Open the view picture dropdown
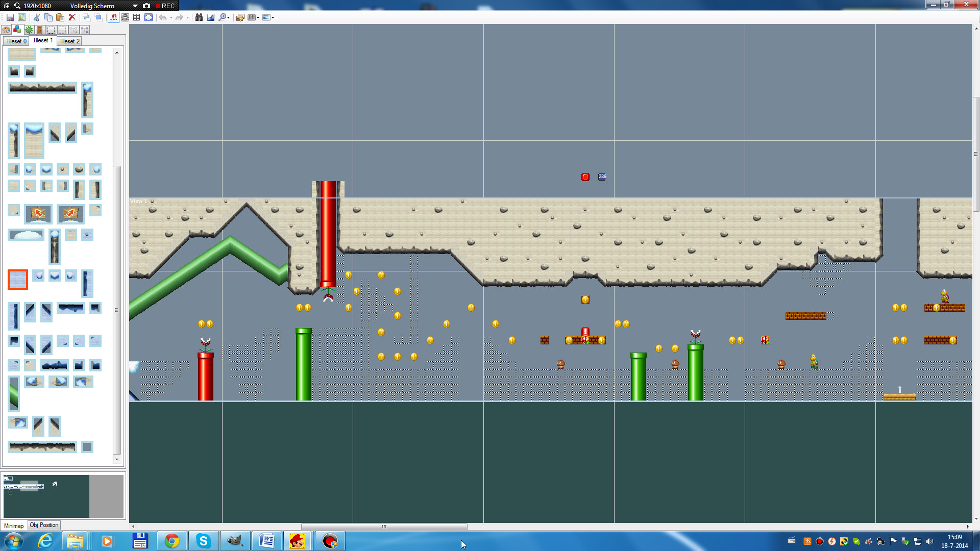The width and height of the screenshot is (980, 551). click(268, 17)
